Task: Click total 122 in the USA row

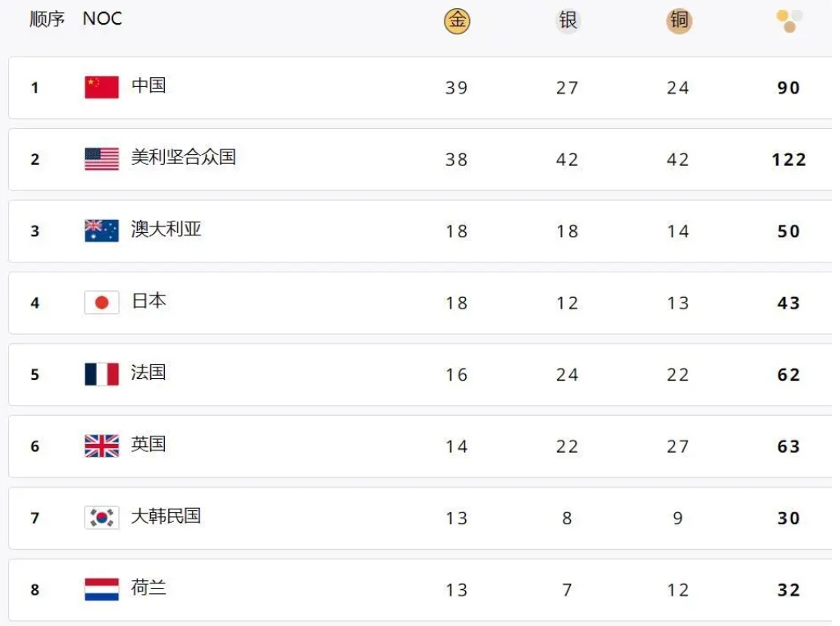Action: coord(788,160)
